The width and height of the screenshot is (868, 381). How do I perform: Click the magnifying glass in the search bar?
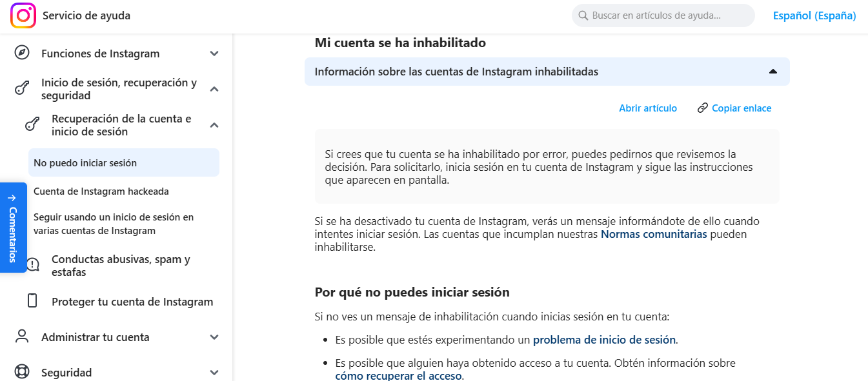pos(582,15)
